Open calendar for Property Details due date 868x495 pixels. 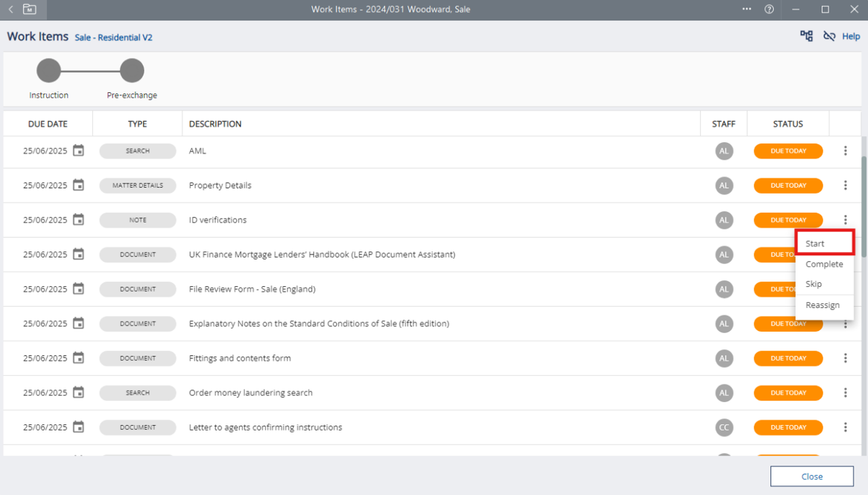coord(78,185)
